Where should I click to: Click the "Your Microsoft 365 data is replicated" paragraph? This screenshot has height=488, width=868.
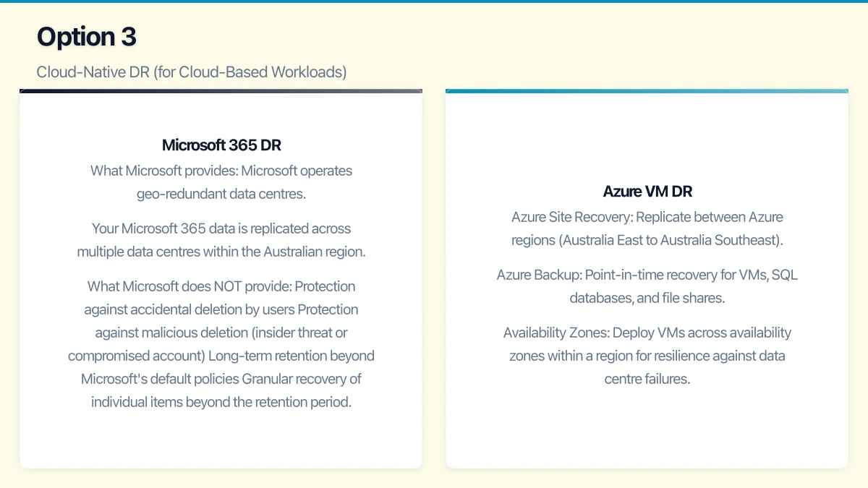[x=221, y=240]
